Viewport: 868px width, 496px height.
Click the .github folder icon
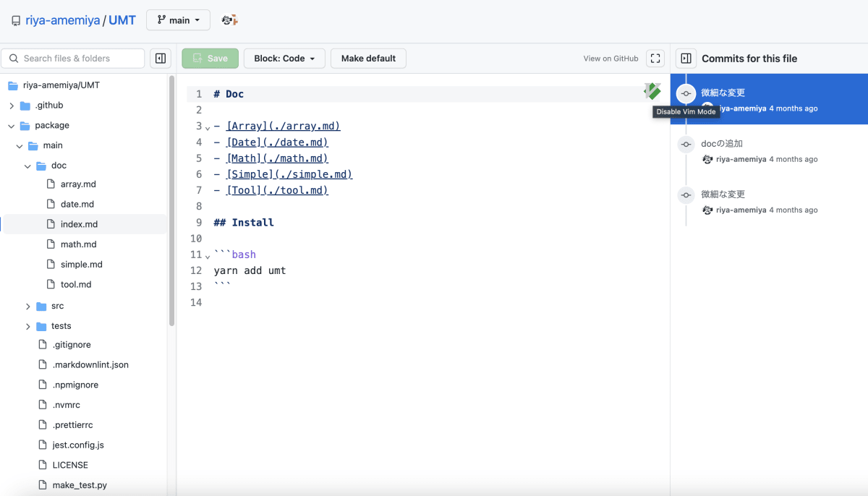[x=25, y=106]
